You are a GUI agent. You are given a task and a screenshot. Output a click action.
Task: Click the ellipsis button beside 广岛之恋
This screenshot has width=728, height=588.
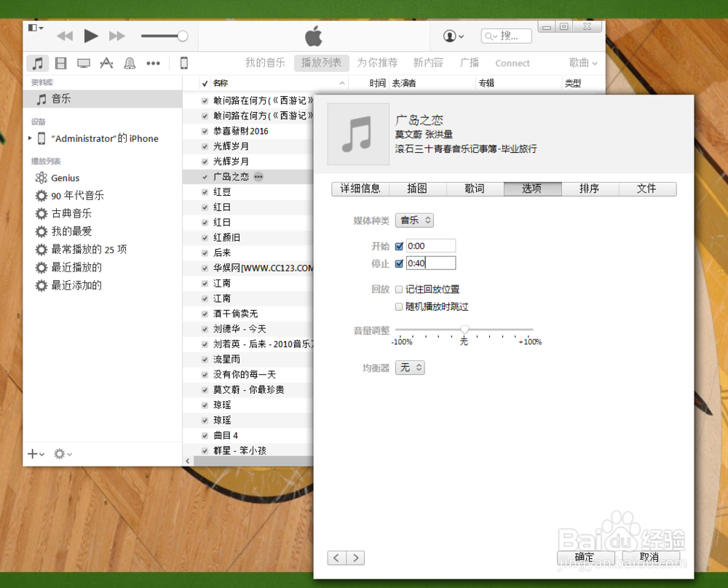[258, 177]
